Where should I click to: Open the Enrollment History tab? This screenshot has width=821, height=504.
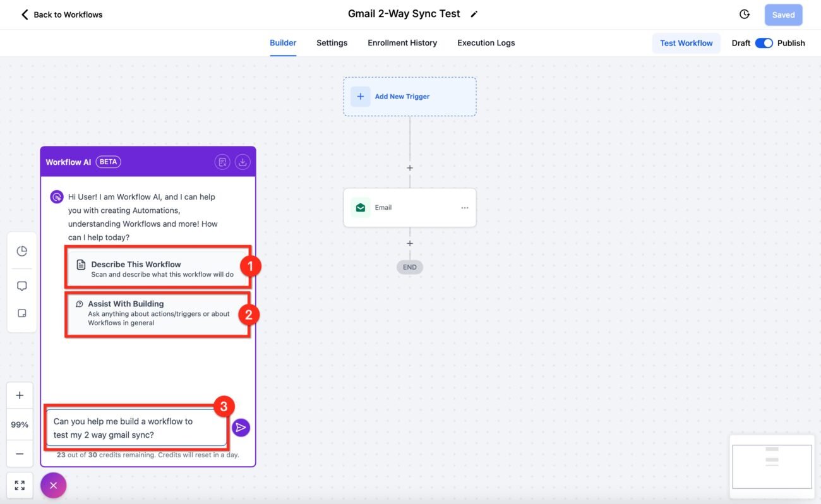tap(402, 42)
